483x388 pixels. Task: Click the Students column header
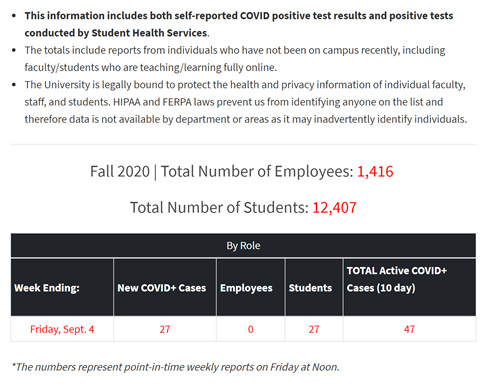(x=314, y=288)
